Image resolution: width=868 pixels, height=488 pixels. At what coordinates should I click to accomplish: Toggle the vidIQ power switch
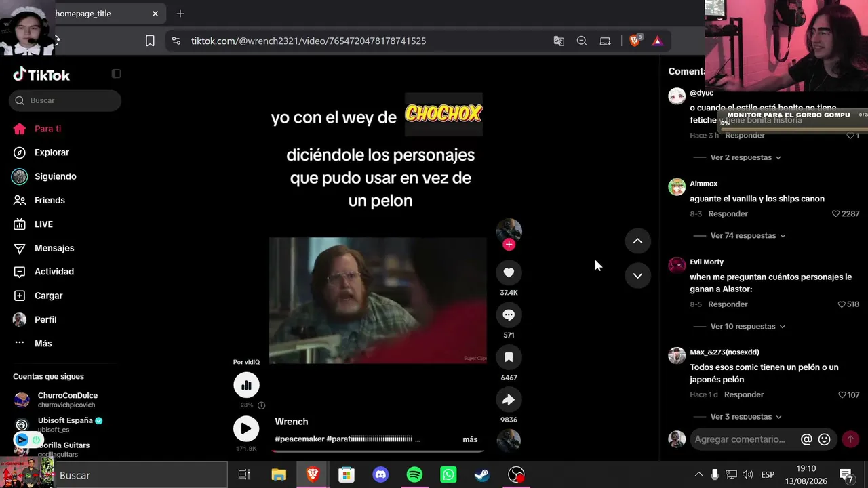(36, 440)
